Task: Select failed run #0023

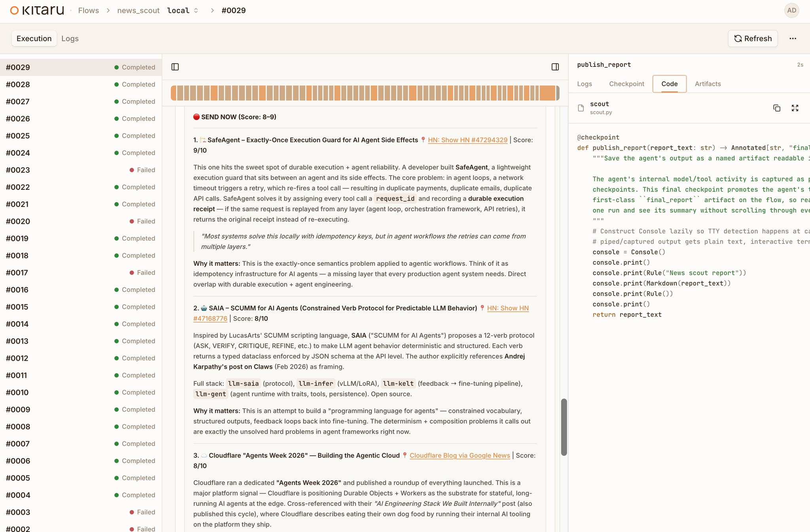Action: [81, 170]
